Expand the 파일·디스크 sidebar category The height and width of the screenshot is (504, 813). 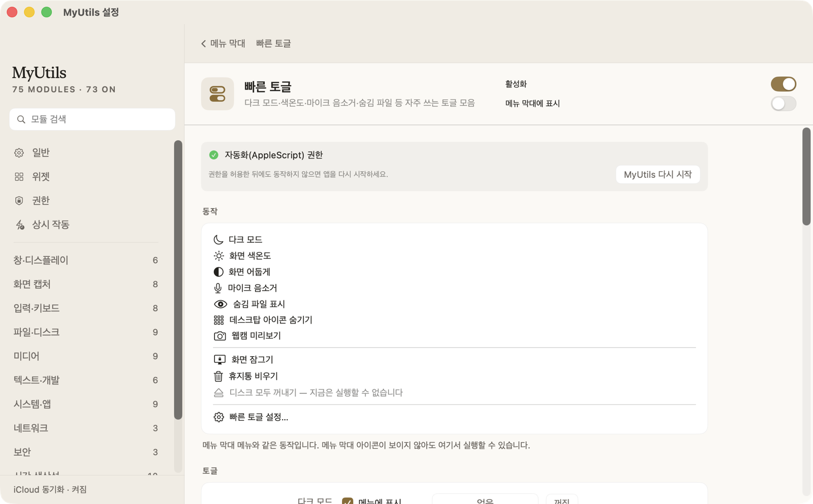[85, 332]
